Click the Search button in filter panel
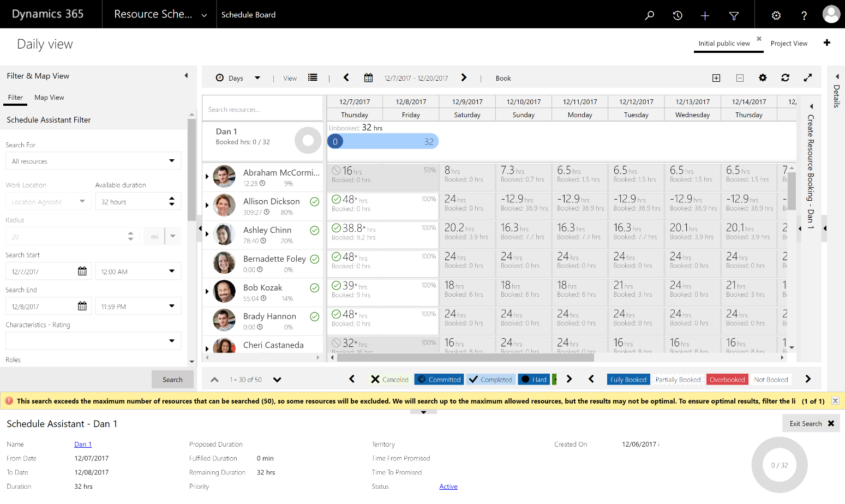This screenshot has width=845, height=504. [172, 380]
